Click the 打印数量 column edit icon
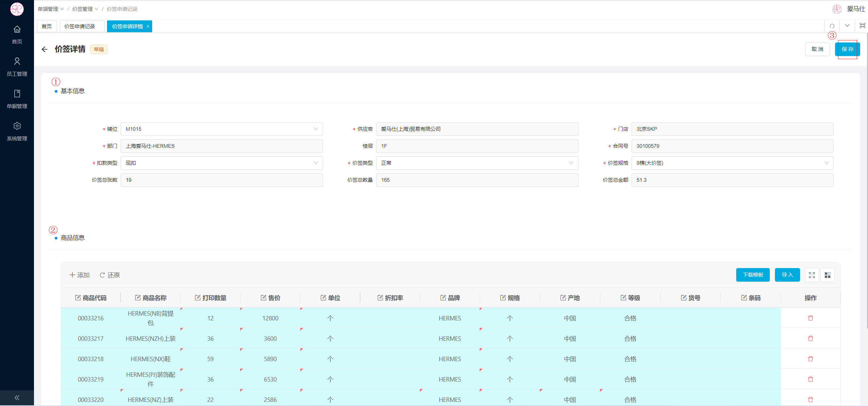Image resolution: width=868 pixels, height=406 pixels. click(197, 298)
